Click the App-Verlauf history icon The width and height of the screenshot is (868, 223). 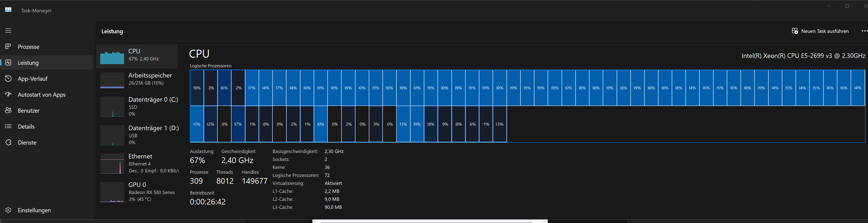(x=8, y=78)
